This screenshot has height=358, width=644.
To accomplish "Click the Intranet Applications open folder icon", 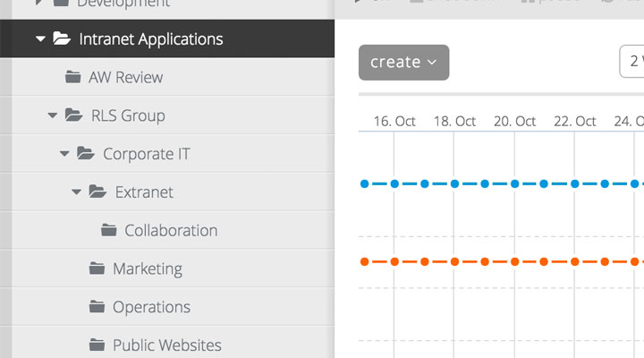I will [62, 38].
